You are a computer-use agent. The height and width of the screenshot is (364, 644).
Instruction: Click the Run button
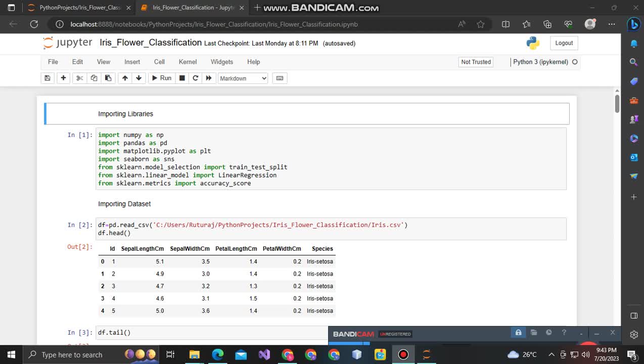click(161, 78)
